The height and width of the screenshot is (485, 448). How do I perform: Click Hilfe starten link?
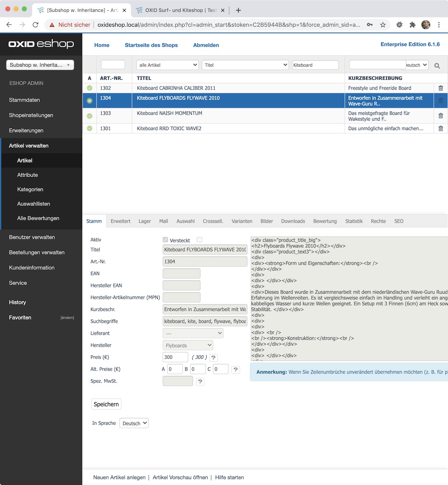pos(229,477)
